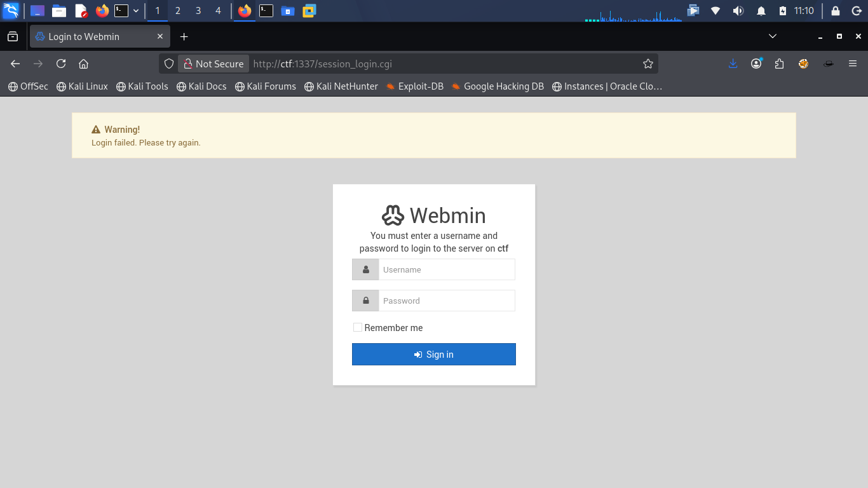Open a new browser tab
The width and height of the screenshot is (868, 488).
pyautogui.click(x=184, y=37)
